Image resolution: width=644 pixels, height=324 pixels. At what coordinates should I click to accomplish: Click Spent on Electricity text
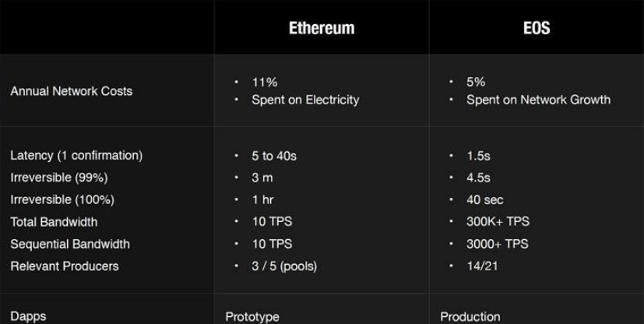[305, 100]
